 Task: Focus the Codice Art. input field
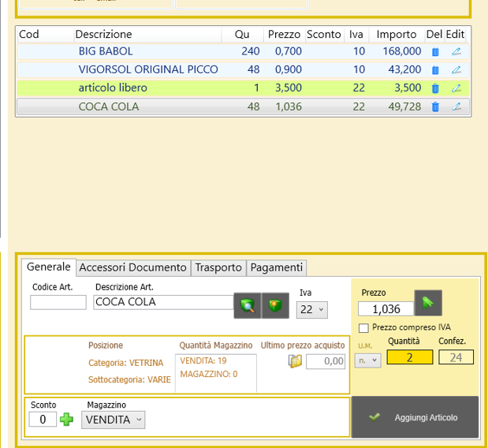(58, 302)
